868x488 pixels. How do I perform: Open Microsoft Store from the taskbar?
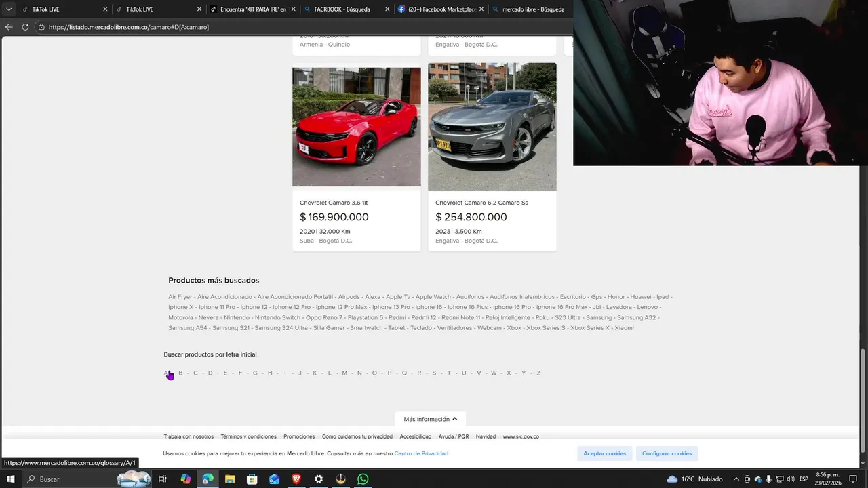[x=252, y=479]
